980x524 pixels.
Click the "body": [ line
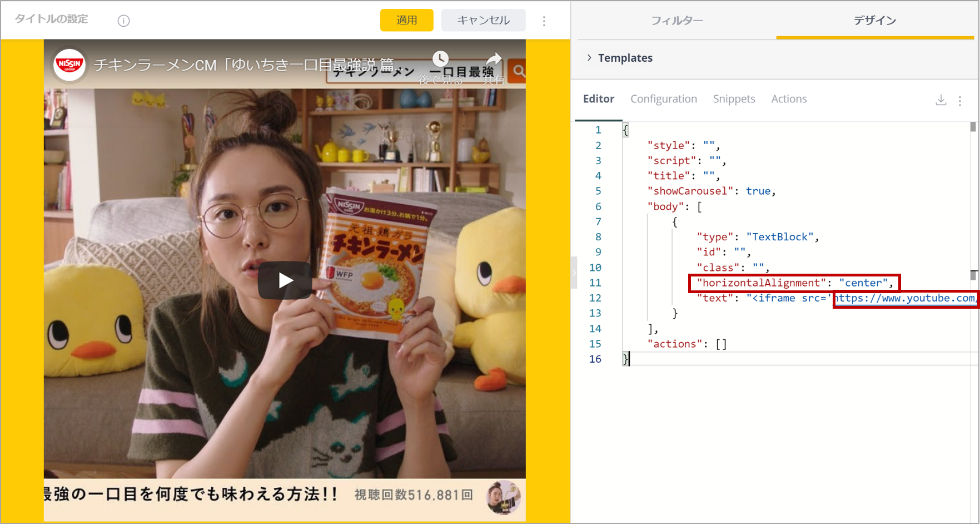tap(674, 206)
